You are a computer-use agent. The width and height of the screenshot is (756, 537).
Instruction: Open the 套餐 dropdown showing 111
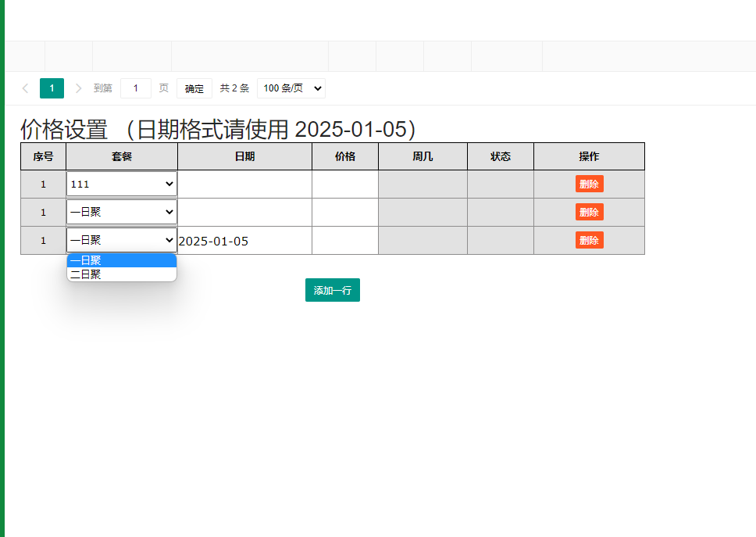(x=122, y=184)
